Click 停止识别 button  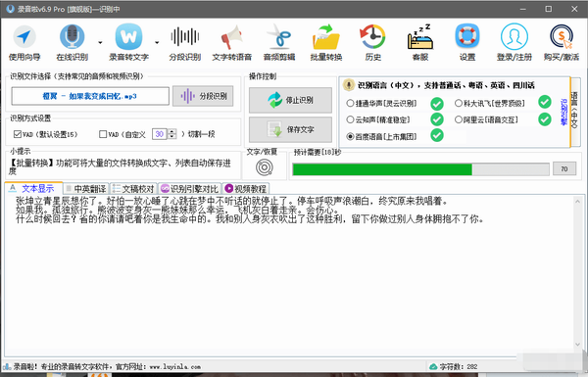tap(290, 100)
